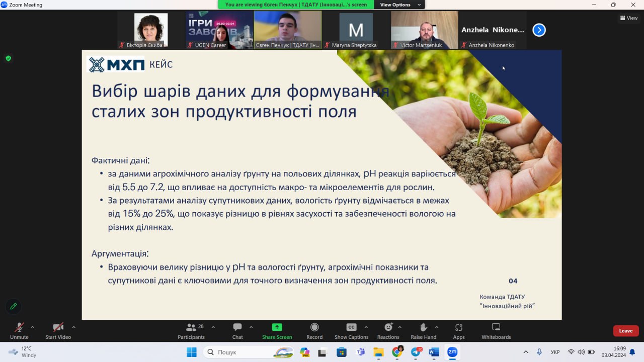
Task: Switch to Google Chrome on the taskbar
Action: pos(397,352)
